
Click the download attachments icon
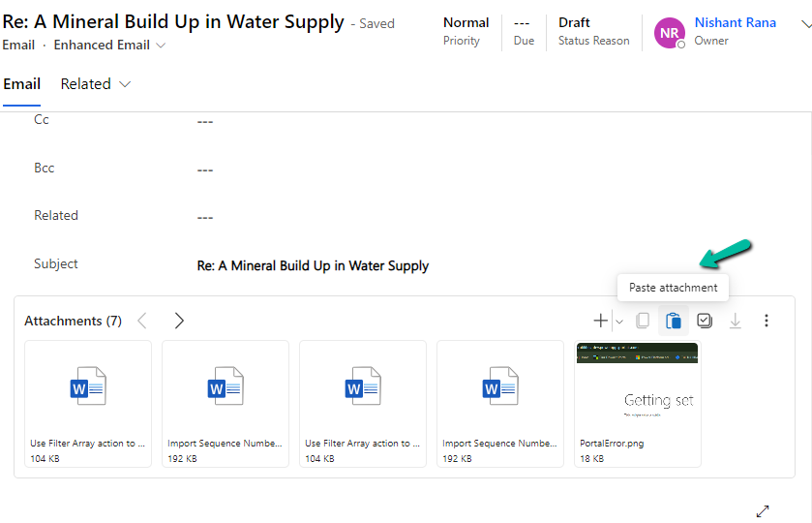[736, 321]
